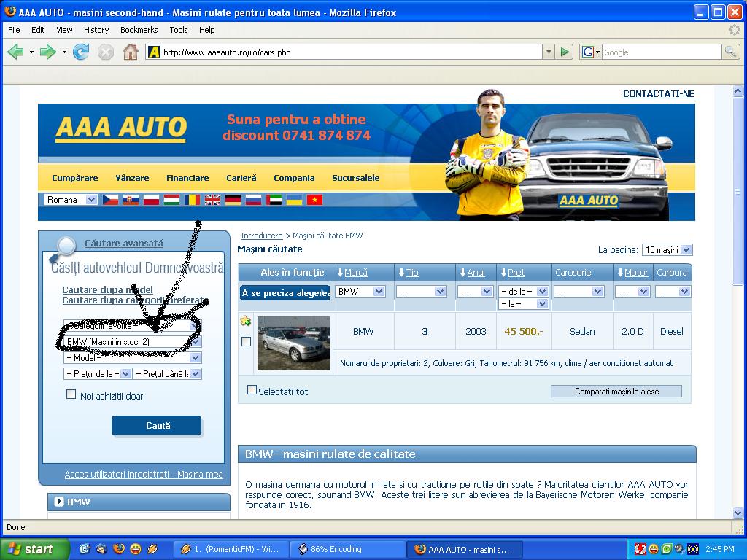The width and height of the screenshot is (747, 560).
Task: Select the Hungarian flag language
Action: pyautogui.click(x=171, y=200)
